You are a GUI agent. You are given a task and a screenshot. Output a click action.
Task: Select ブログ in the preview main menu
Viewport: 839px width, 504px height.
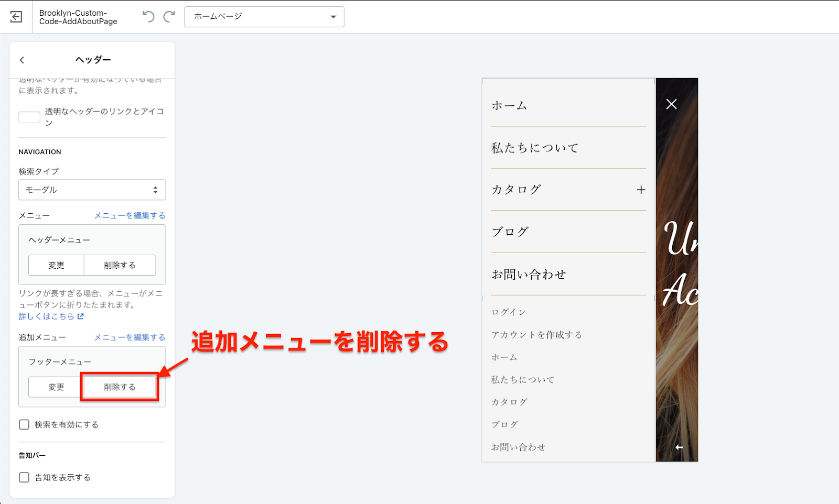(510, 232)
